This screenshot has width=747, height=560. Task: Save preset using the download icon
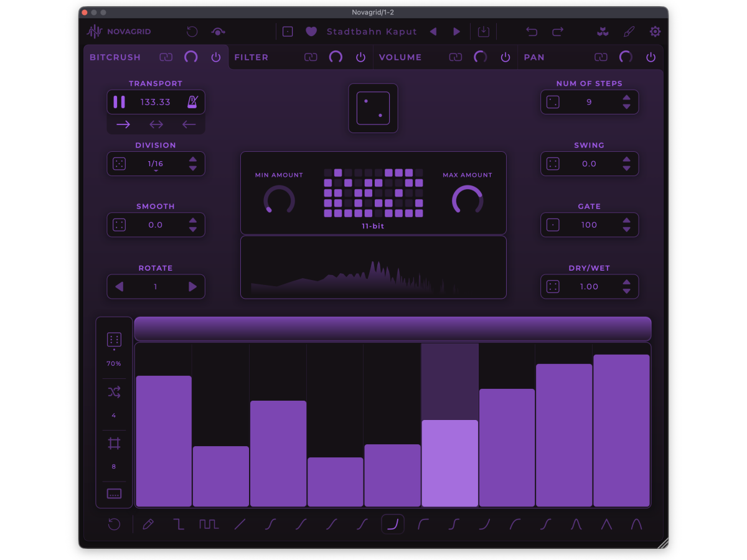[x=484, y=32]
